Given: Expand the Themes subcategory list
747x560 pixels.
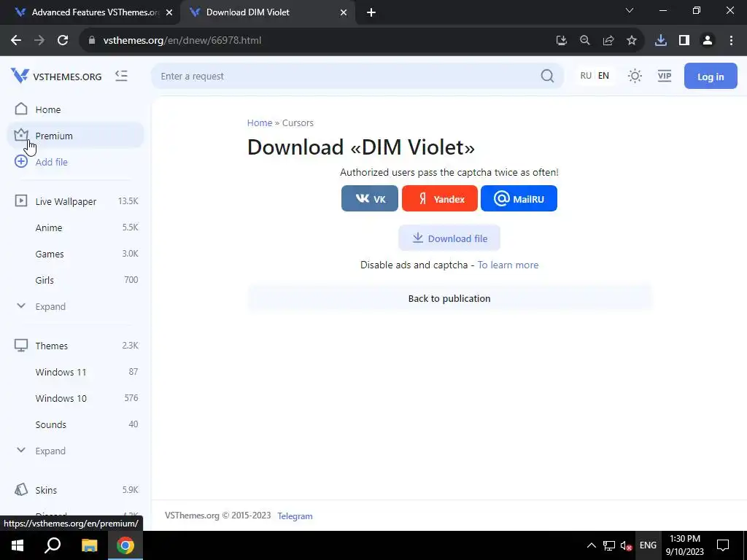Looking at the screenshot, I should (x=75, y=451).
